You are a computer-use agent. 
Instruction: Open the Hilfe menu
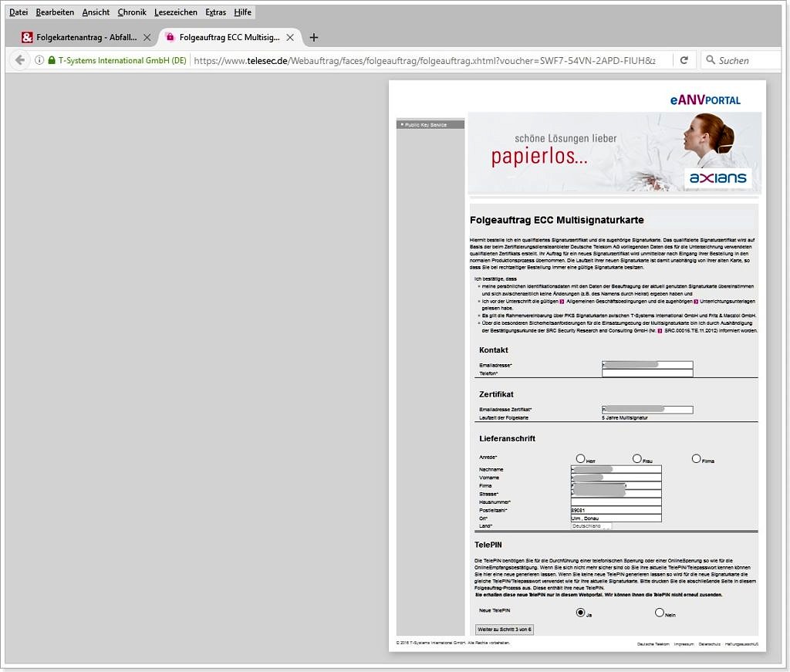pyautogui.click(x=243, y=12)
